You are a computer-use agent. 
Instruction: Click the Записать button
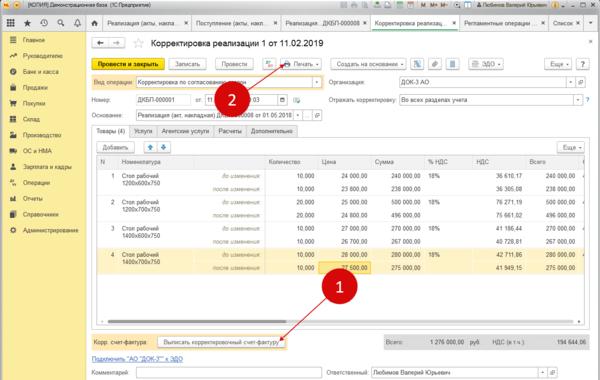(x=187, y=64)
